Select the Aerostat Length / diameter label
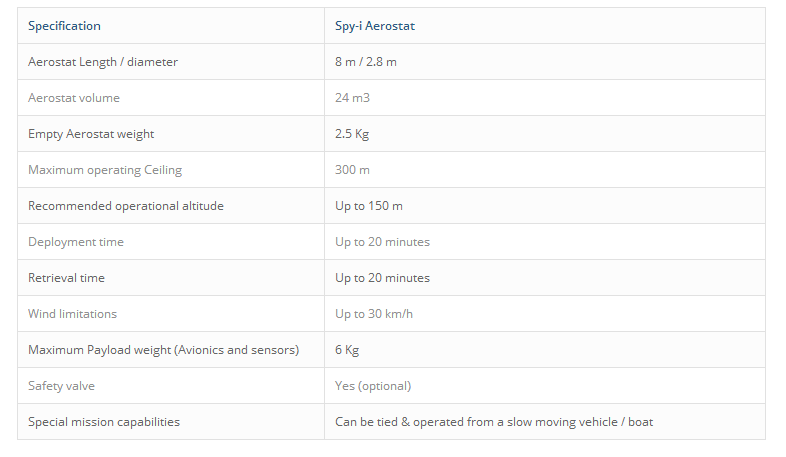This screenshot has height=457, width=786. click(x=103, y=62)
